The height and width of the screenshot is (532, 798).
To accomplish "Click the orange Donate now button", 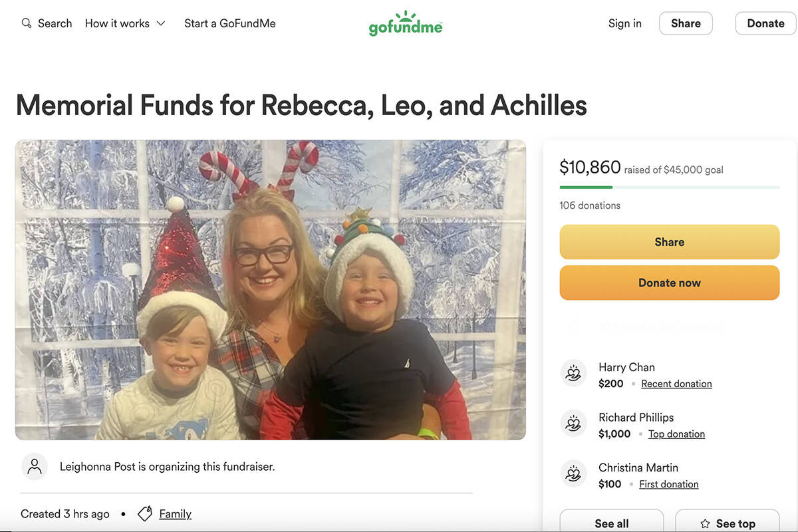I will [x=669, y=283].
